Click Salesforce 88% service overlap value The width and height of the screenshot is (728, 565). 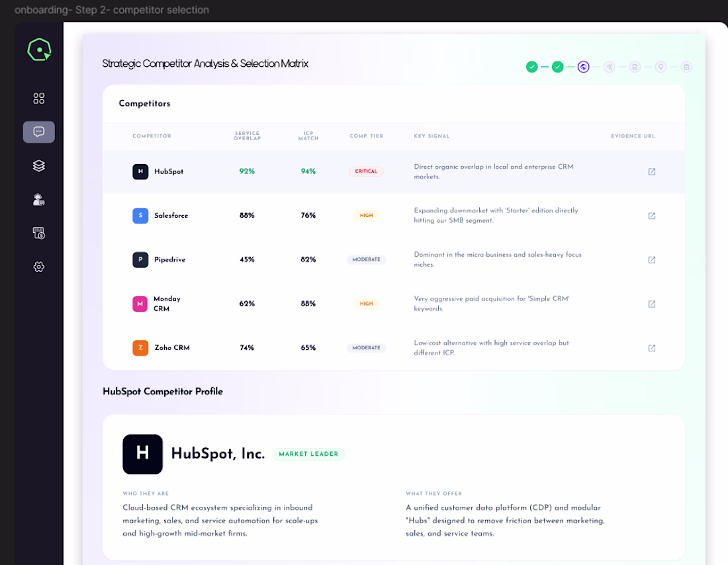[x=247, y=216]
